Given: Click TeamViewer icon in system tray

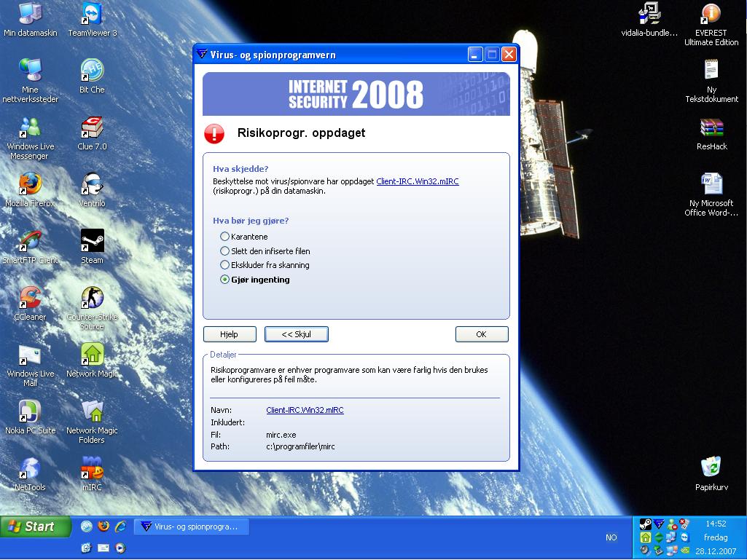Looking at the screenshot, I should pos(685,537).
